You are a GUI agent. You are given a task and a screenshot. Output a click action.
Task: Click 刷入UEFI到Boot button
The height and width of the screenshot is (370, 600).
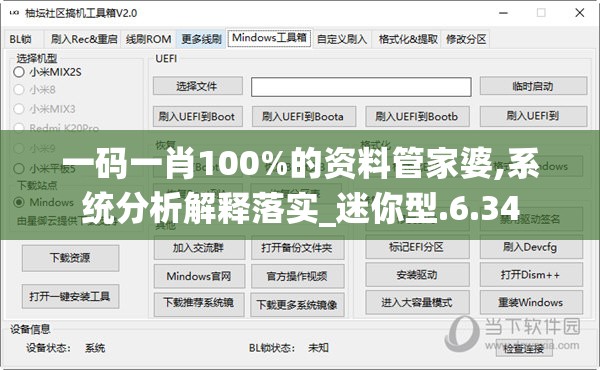197,116
